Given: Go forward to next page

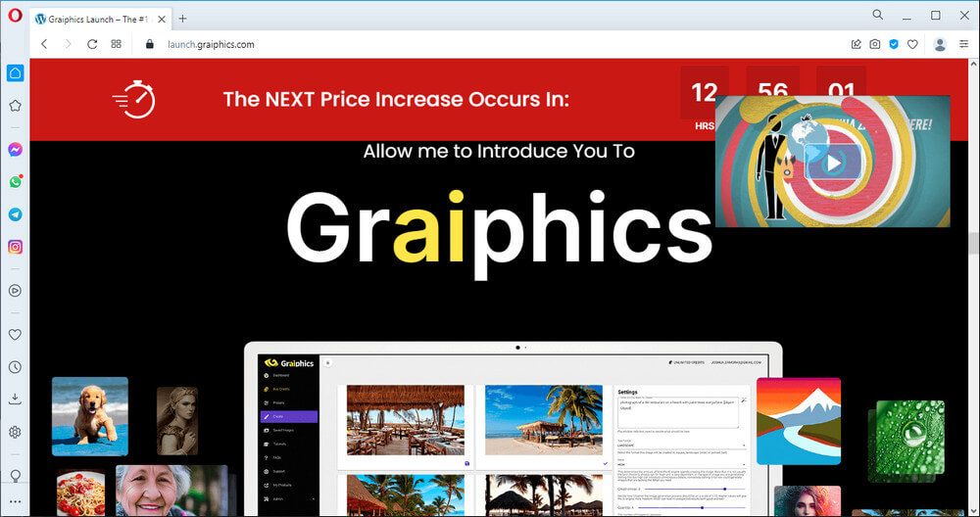Looking at the screenshot, I should [x=68, y=44].
